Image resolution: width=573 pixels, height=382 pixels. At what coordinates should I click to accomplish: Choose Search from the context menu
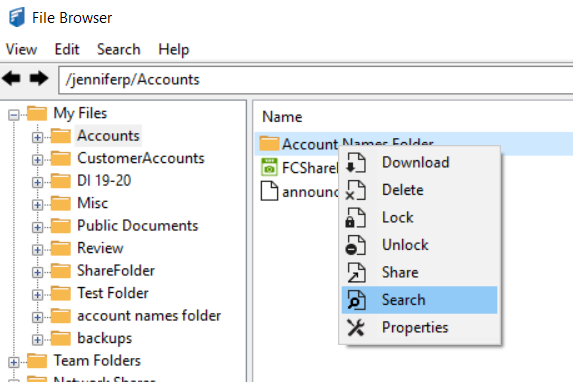click(x=420, y=300)
